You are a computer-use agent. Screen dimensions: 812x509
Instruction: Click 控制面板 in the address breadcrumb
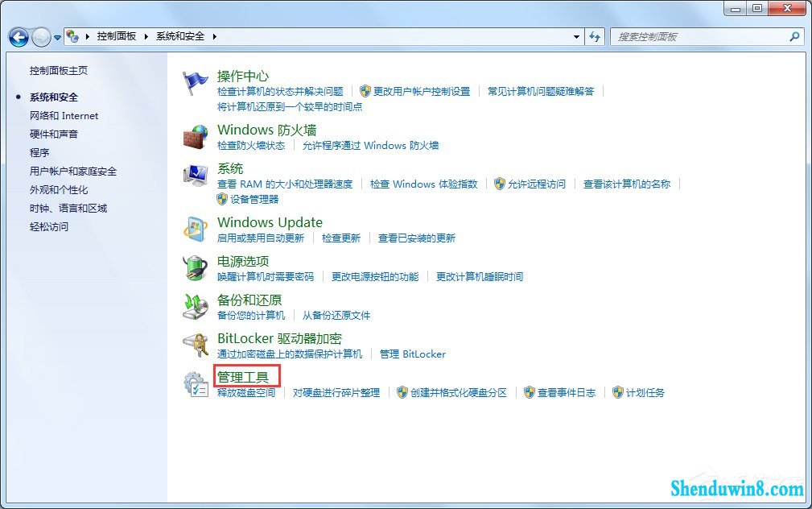tap(117, 36)
